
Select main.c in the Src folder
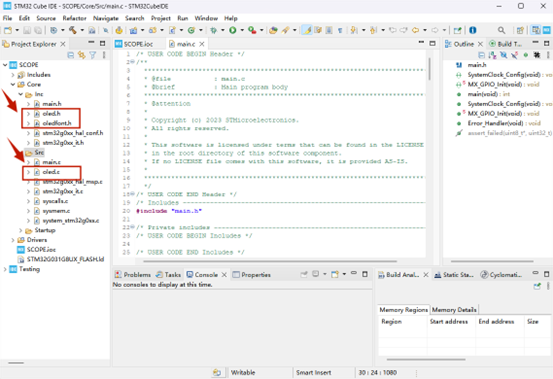click(51, 162)
